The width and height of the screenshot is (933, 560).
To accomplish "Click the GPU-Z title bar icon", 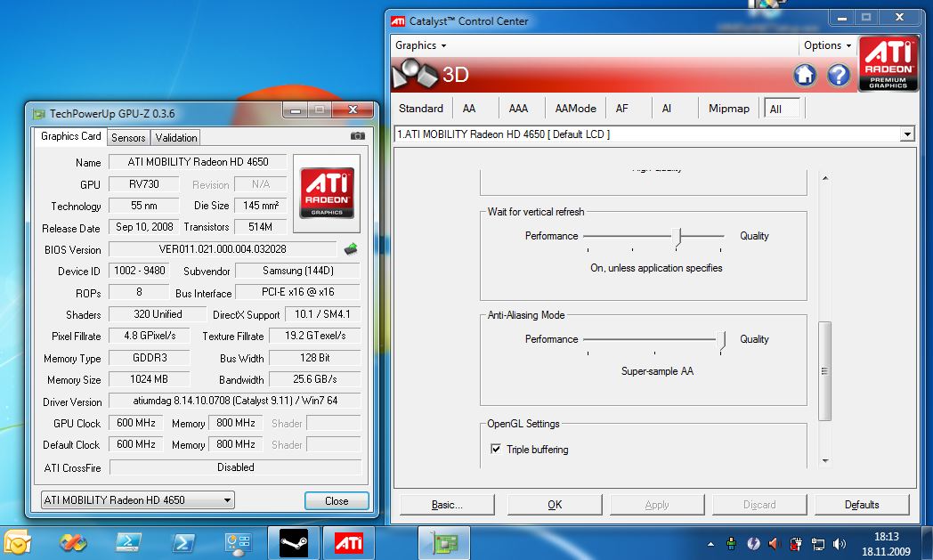I will click(39, 114).
